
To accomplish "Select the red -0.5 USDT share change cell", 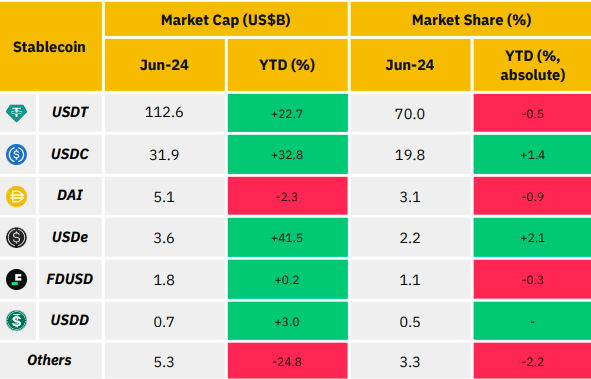I will tap(532, 113).
